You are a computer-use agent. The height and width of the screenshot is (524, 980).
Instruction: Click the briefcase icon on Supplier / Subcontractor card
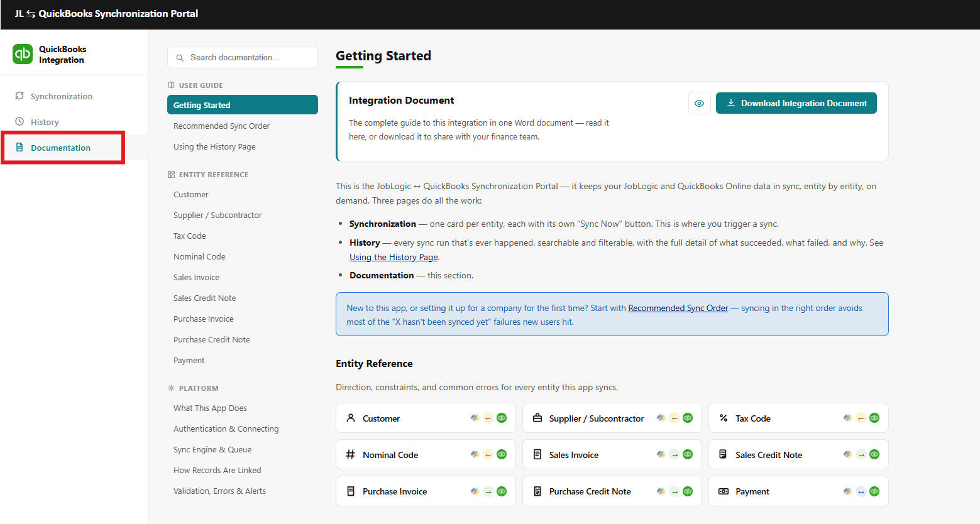(x=537, y=418)
